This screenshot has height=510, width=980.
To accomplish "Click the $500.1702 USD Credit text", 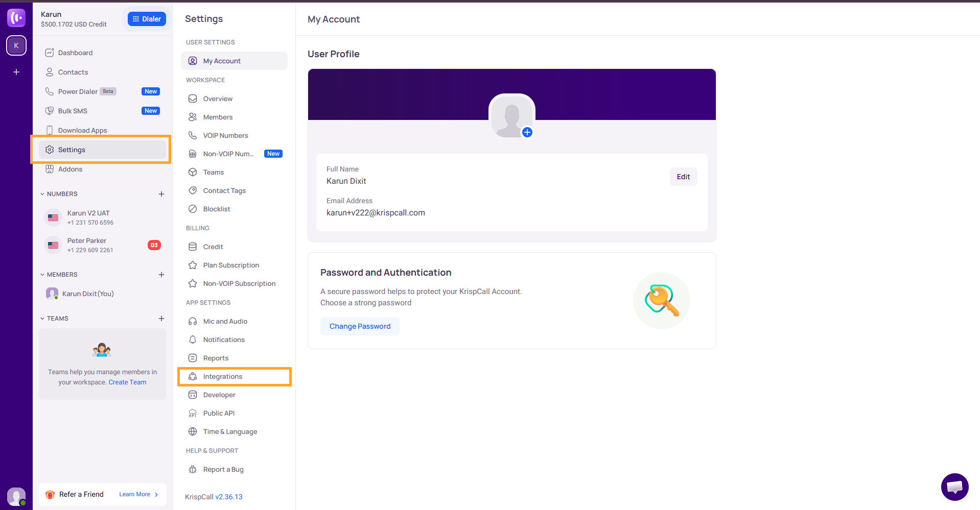I will pyautogui.click(x=74, y=24).
